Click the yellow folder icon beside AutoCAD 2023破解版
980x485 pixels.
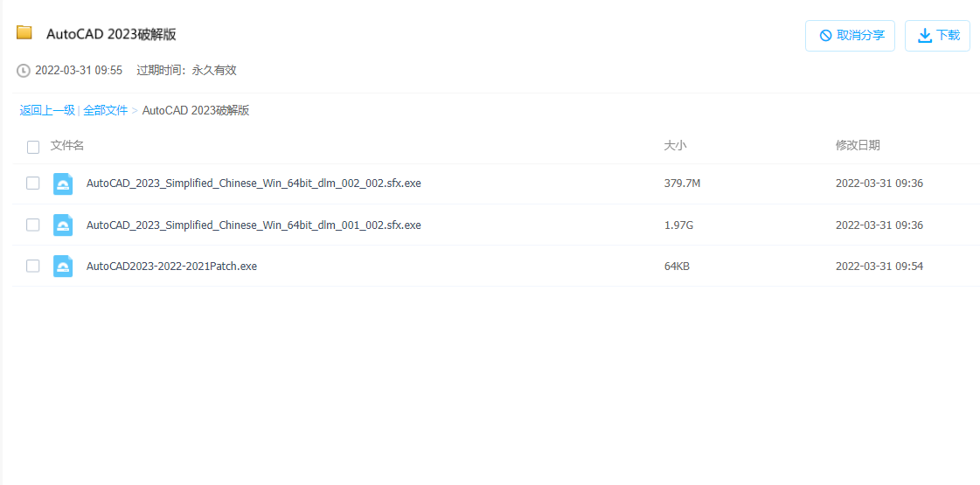(24, 33)
